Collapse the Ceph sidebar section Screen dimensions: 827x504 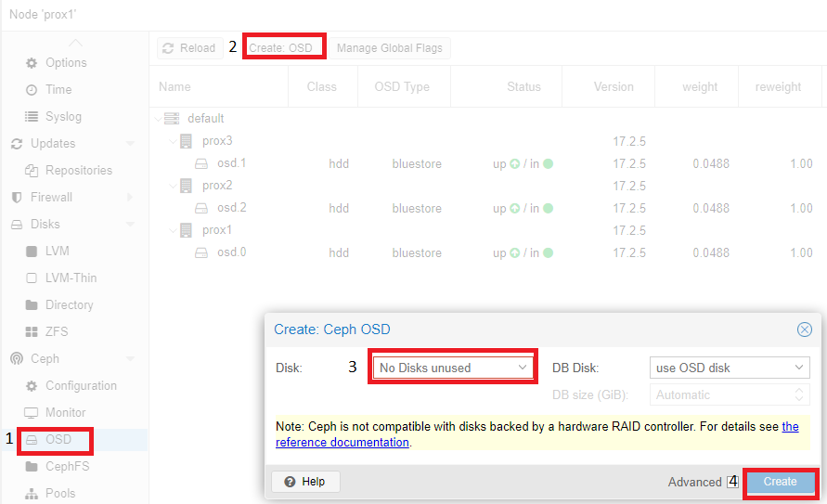(130, 358)
